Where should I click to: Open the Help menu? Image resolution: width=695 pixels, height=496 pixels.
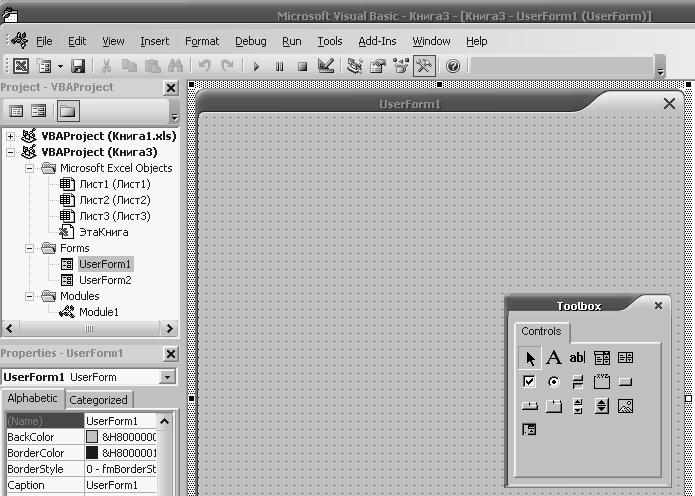tap(476, 41)
